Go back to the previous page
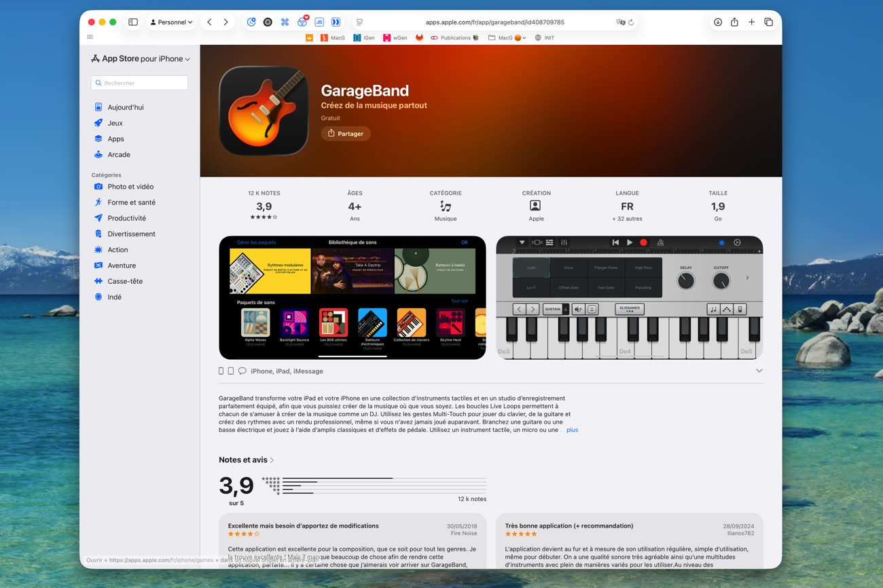The image size is (883, 588). (x=209, y=22)
